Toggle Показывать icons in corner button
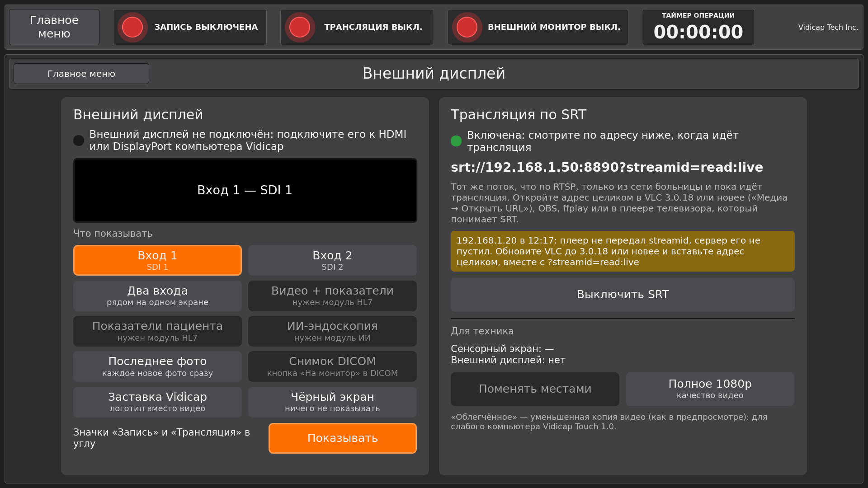The width and height of the screenshot is (868, 488). click(x=343, y=438)
